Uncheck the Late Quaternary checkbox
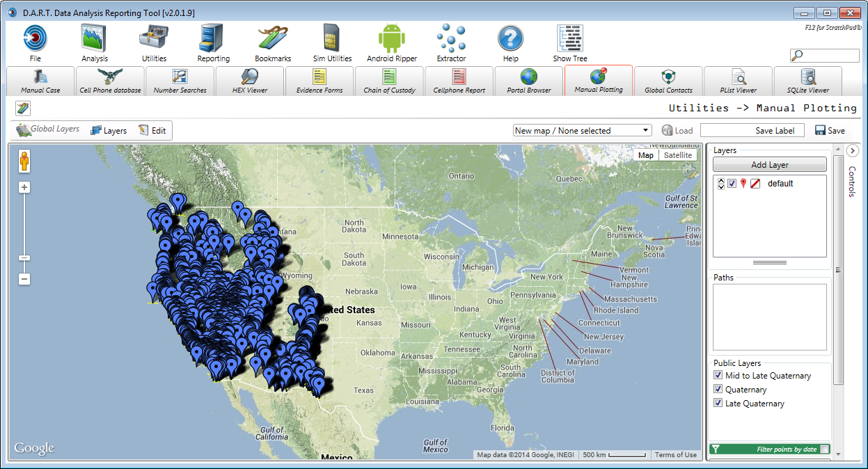Viewport: 868px width, 469px height. click(718, 404)
